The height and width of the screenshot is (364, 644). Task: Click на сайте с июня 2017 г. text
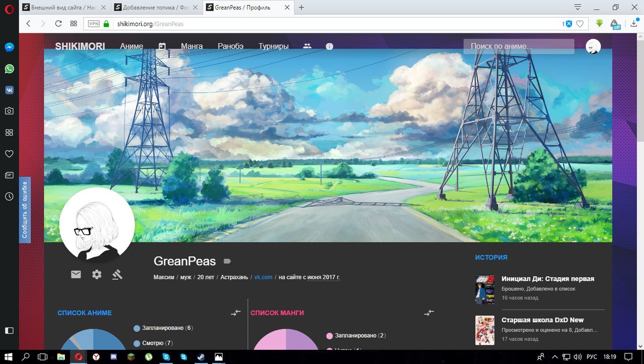309,277
